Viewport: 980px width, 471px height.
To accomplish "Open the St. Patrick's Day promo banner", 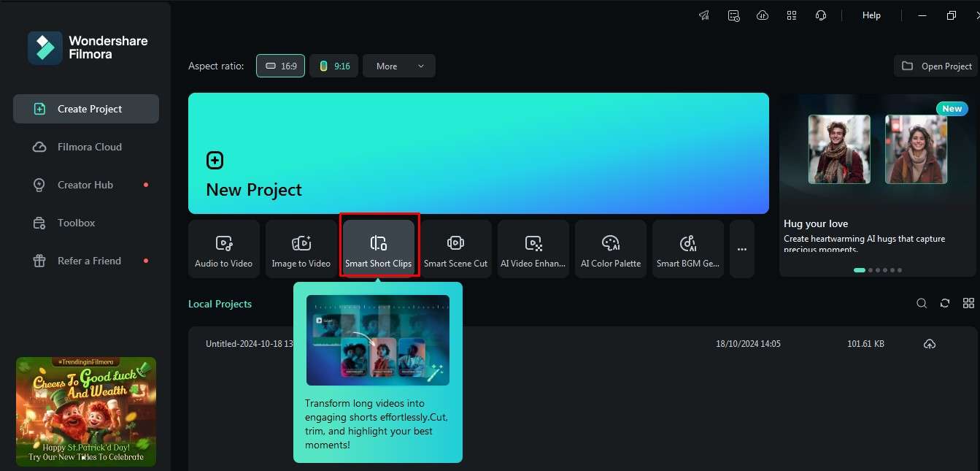I will tap(86, 412).
